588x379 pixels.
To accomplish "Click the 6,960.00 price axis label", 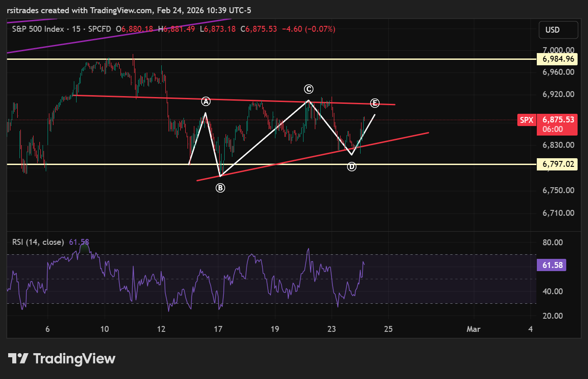I will [x=558, y=72].
